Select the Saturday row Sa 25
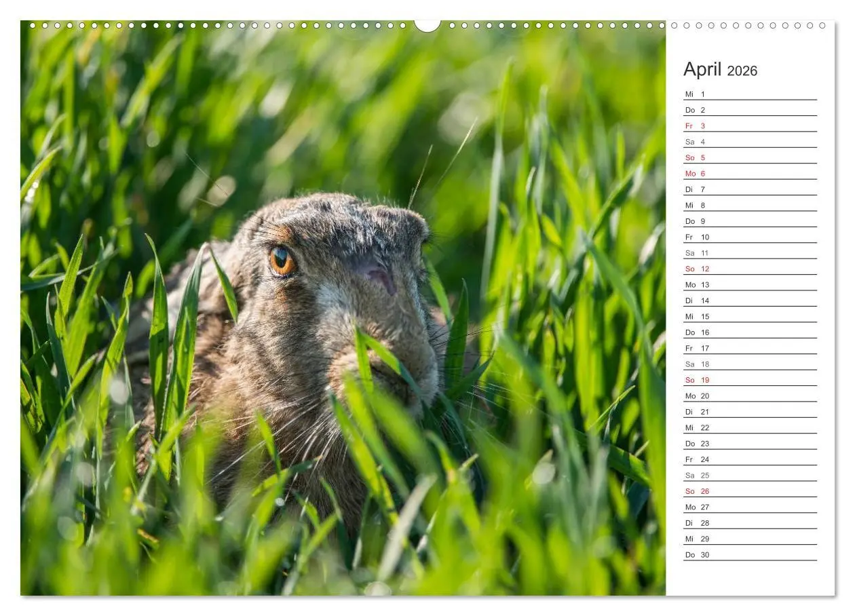This screenshot has height=616, width=855. tap(749, 476)
